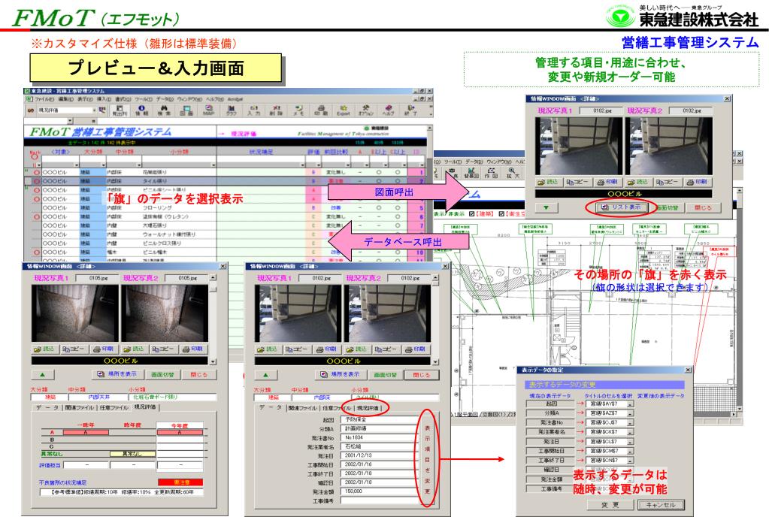The image size is (769, 532).
Task: Click 印刷 under 現況写真1 in bottom 0102.jpg window
Action: click(x=327, y=349)
